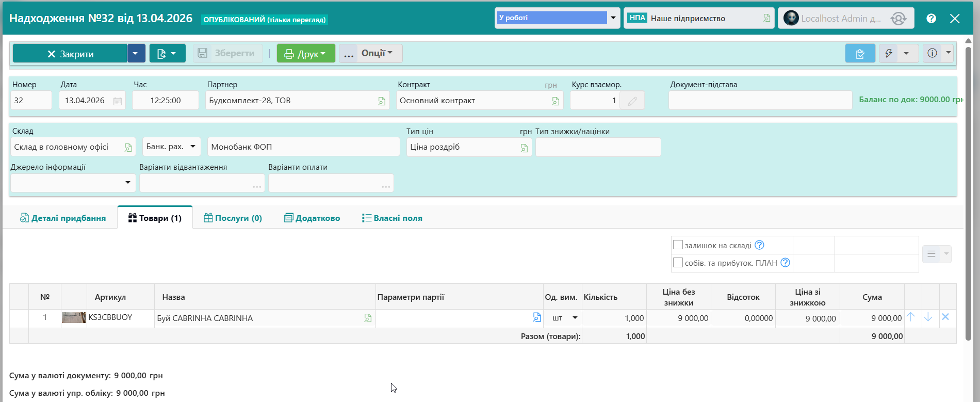
Task: Click the vertical scrollbar on the right
Action: (x=968, y=194)
